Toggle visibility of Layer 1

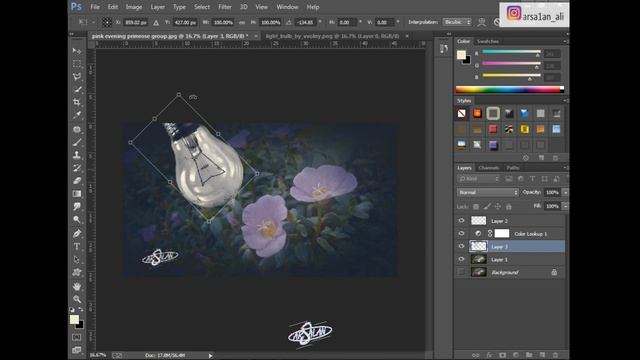coord(461,259)
